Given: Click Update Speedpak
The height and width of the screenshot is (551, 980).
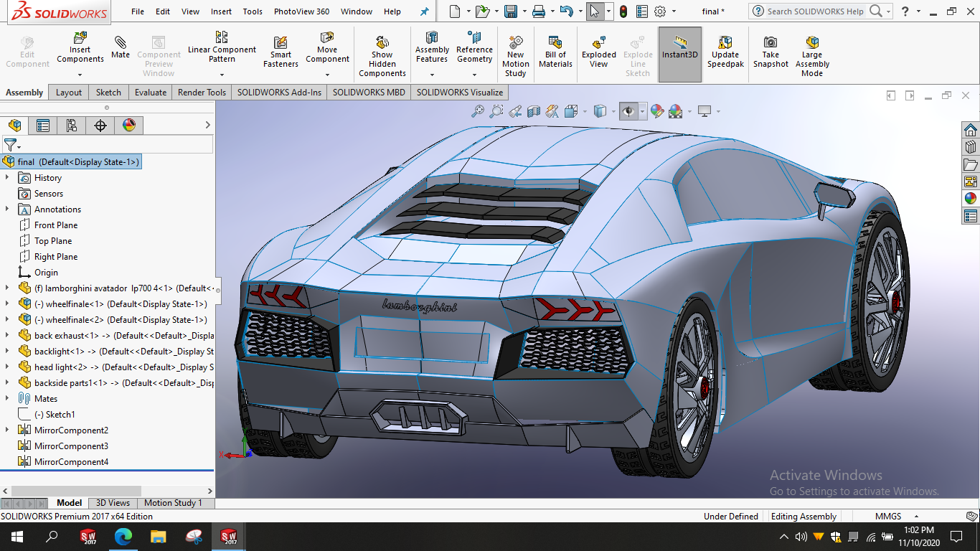Looking at the screenshot, I should coord(725,52).
